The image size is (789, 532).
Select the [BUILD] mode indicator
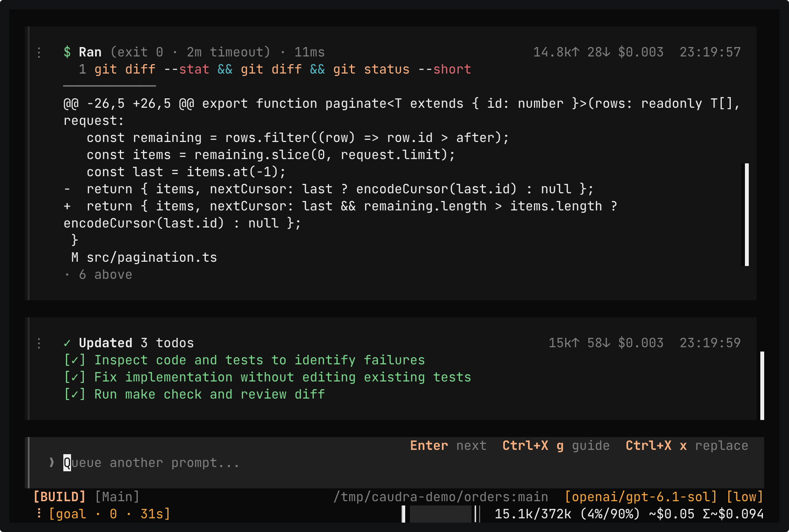[59, 497]
